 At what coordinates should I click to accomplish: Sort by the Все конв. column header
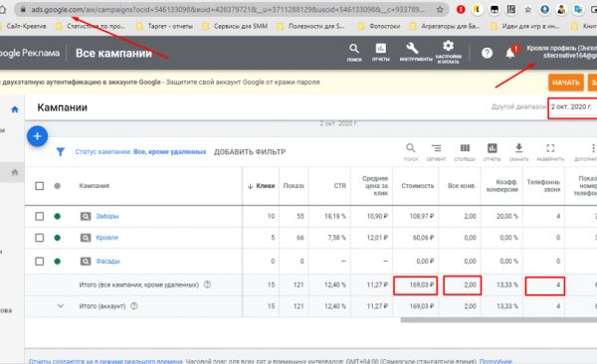(462, 186)
